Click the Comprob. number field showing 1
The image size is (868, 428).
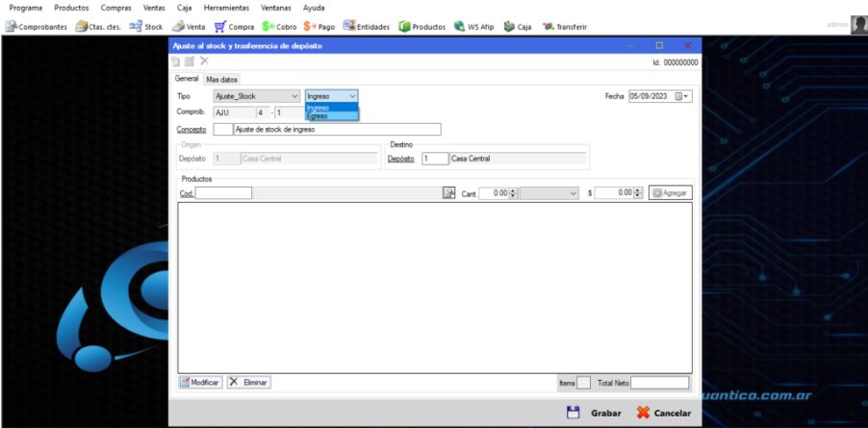click(x=289, y=113)
